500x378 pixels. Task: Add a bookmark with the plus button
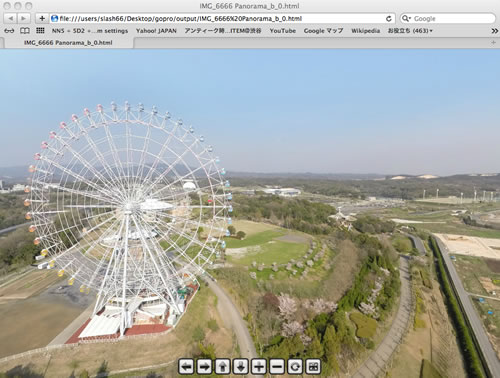[x=42, y=18]
